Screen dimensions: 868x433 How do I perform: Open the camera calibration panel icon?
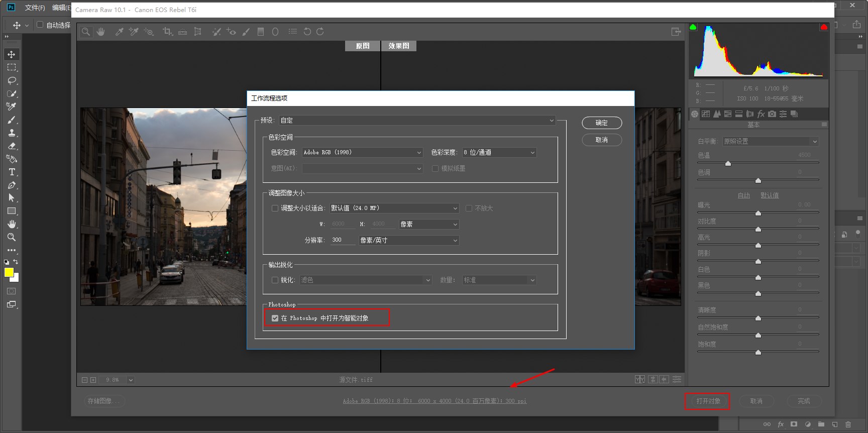coord(772,114)
